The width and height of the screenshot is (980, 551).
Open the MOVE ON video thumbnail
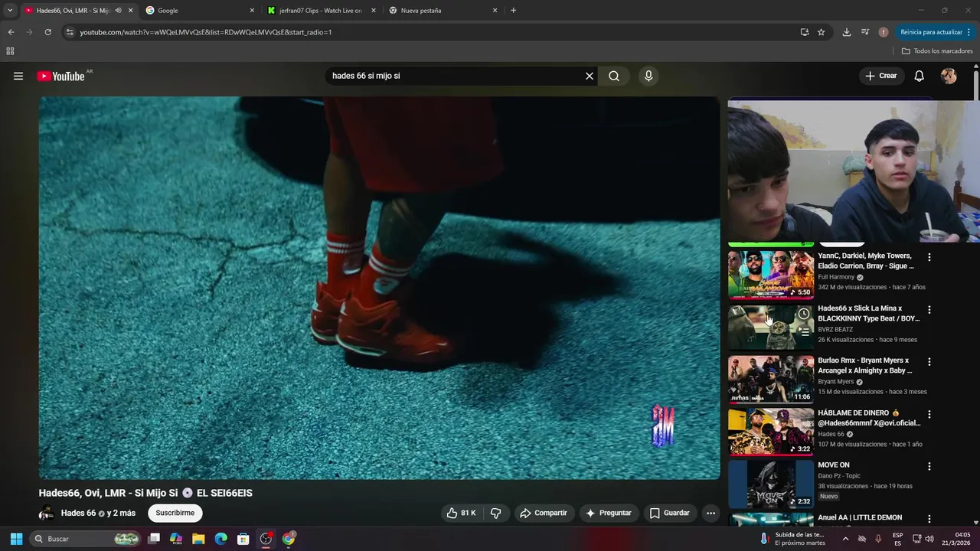tap(771, 484)
